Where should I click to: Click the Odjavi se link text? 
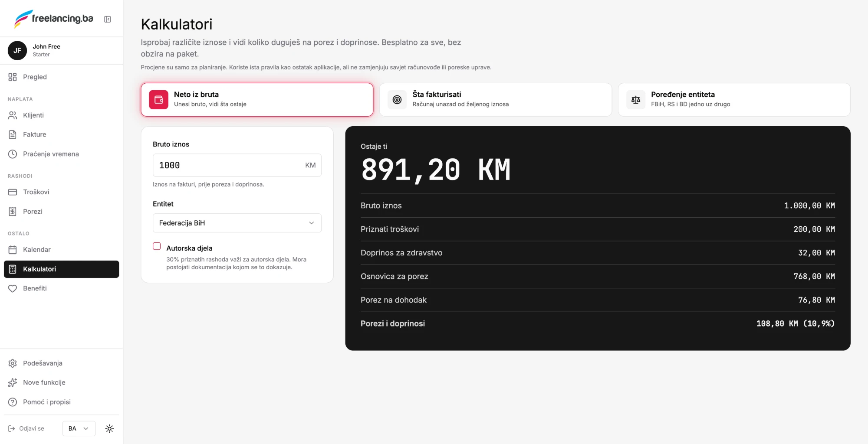pyautogui.click(x=32, y=428)
